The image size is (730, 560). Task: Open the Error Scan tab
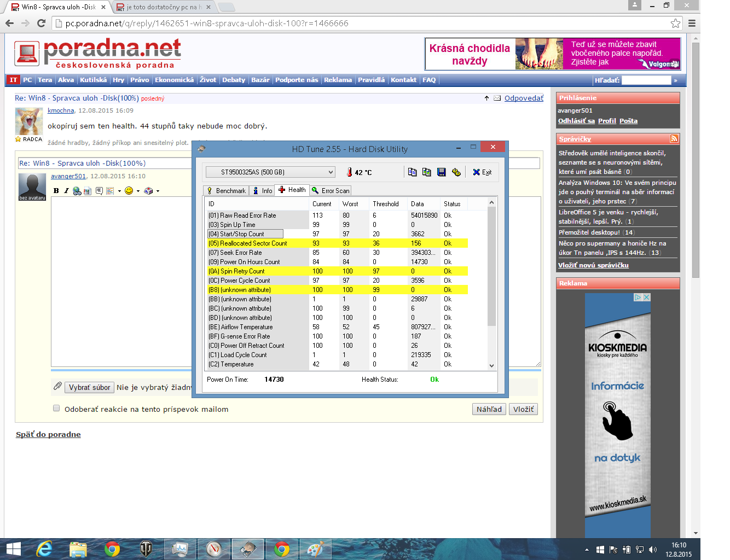(x=331, y=190)
